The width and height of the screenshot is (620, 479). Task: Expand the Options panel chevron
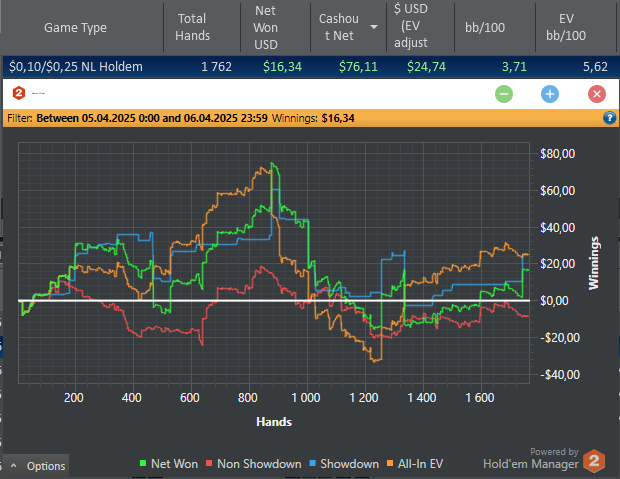pyautogui.click(x=14, y=466)
